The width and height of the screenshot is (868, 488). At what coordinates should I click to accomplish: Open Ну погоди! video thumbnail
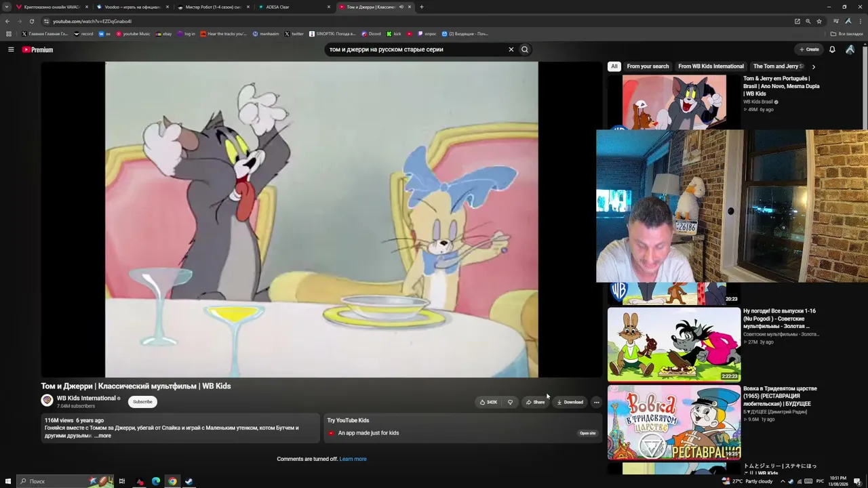click(674, 344)
